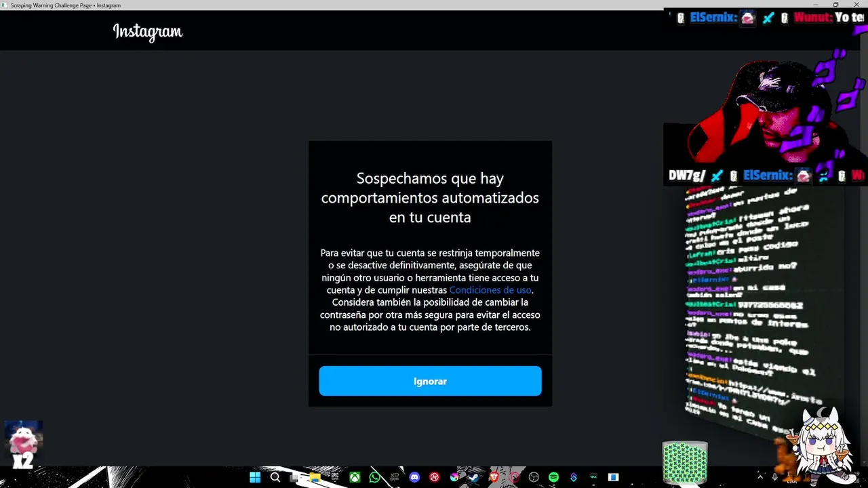Open OBS Studio from the taskbar

534,477
